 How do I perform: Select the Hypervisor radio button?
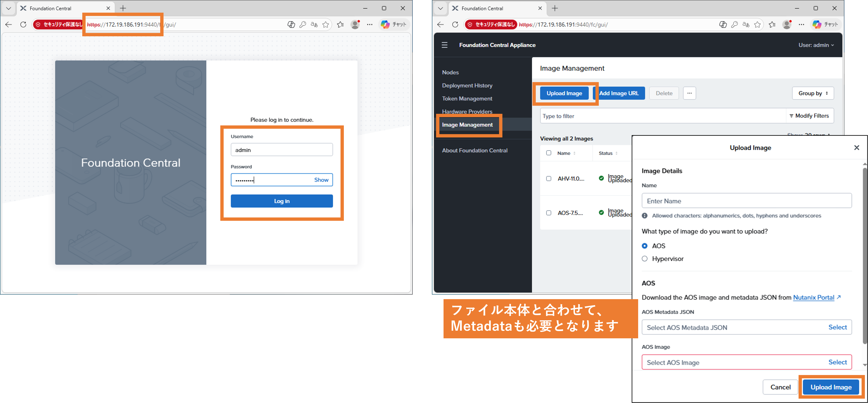645,259
